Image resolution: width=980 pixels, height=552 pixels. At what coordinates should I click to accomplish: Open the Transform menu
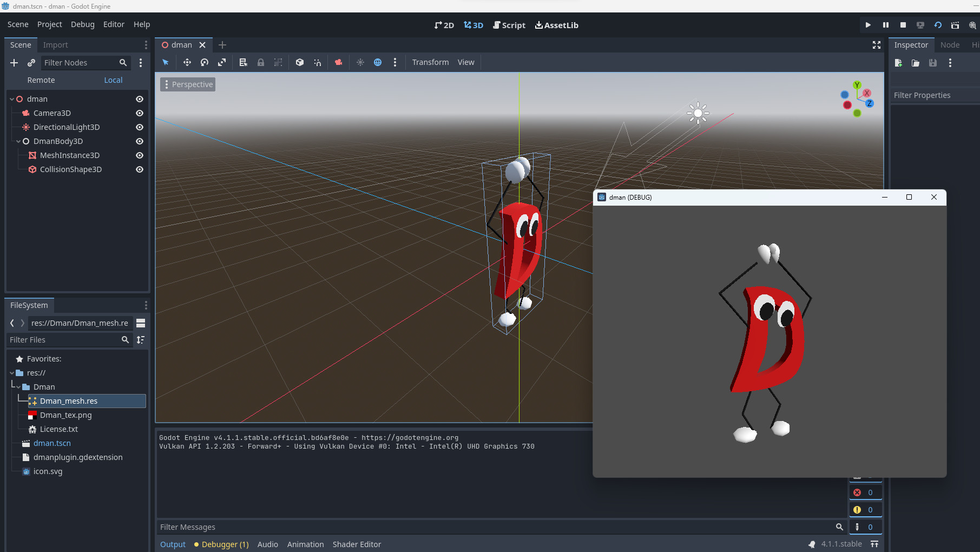pyautogui.click(x=430, y=62)
